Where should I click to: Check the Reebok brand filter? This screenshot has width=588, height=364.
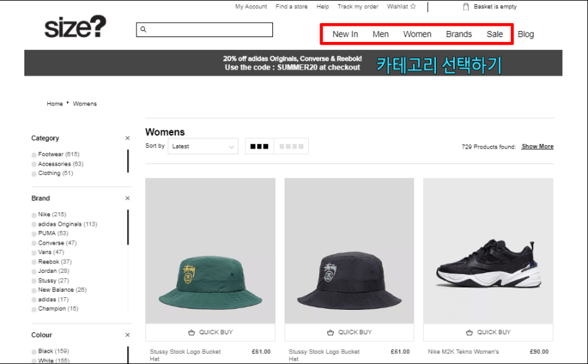(x=34, y=262)
